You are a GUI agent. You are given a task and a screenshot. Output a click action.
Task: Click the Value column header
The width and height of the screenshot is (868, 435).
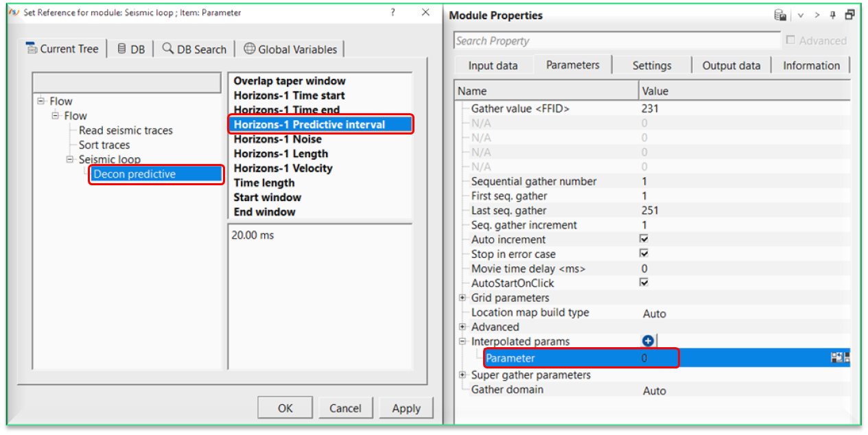point(744,91)
